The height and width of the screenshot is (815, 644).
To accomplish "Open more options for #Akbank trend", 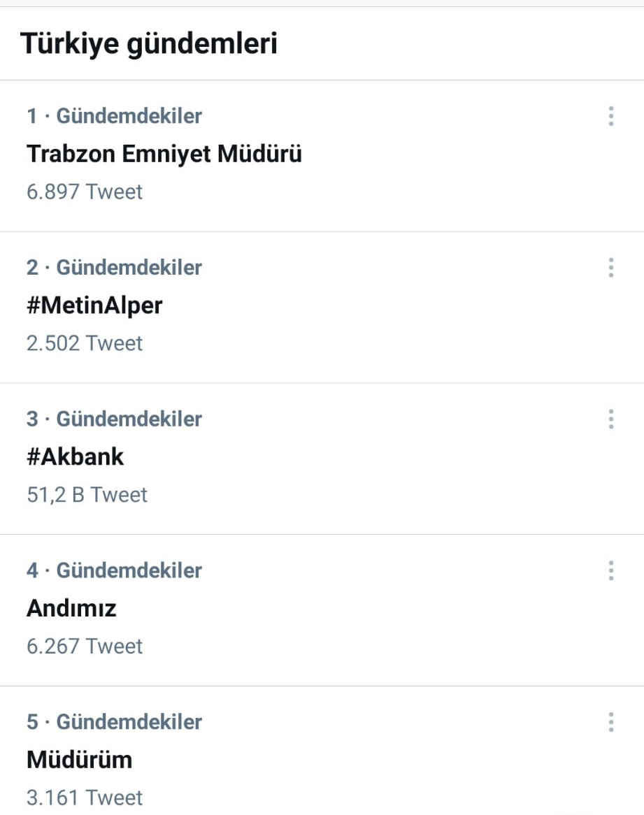I will click(610, 419).
